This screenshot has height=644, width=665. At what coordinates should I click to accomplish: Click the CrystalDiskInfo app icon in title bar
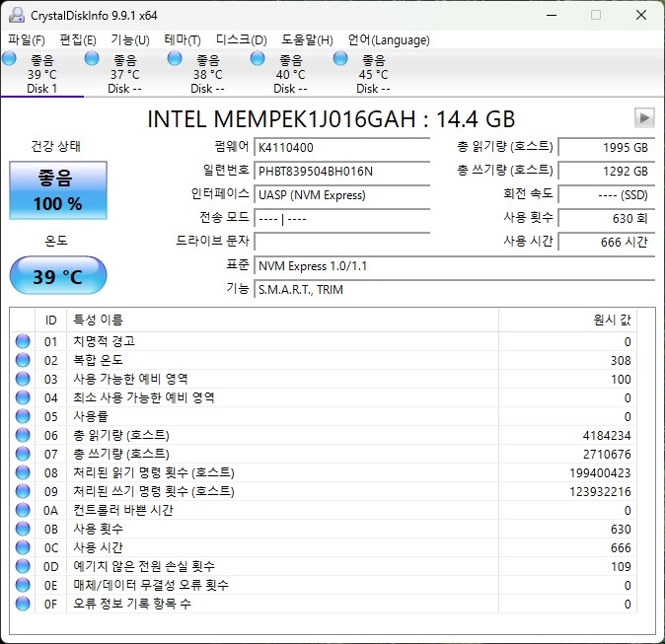(x=17, y=15)
